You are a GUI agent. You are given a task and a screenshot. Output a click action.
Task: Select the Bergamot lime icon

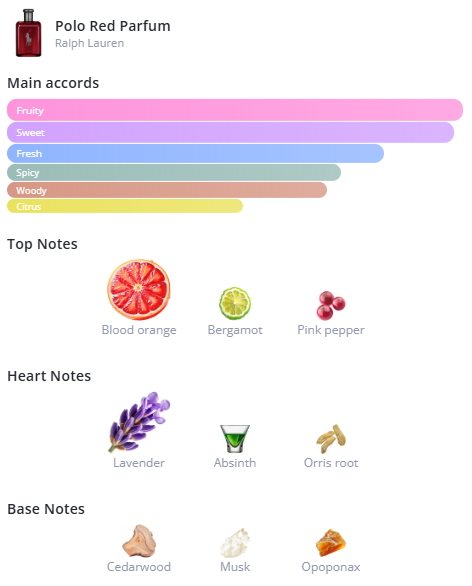pyautogui.click(x=235, y=303)
